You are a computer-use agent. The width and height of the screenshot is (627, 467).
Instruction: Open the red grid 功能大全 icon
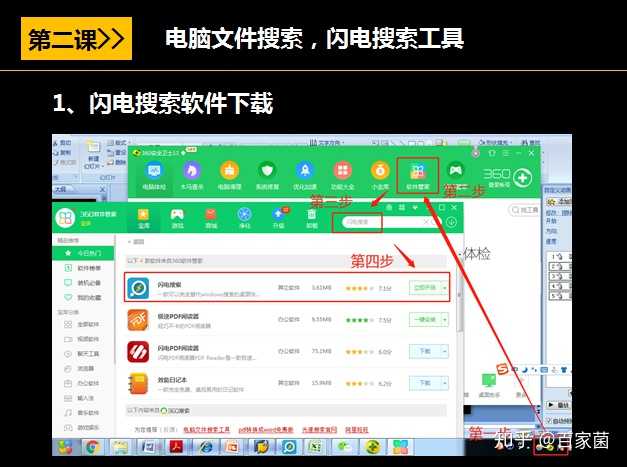[x=342, y=171]
